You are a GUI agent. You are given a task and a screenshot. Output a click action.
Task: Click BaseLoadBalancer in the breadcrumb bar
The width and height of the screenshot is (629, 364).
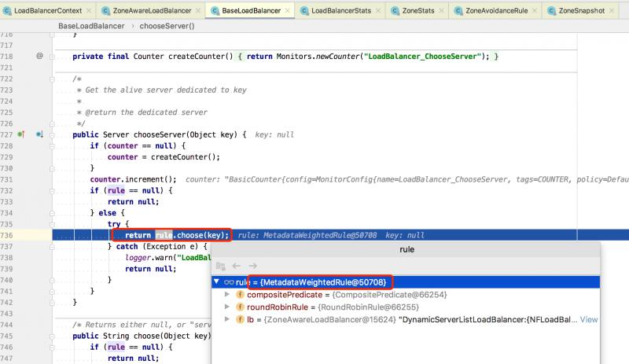(91, 26)
